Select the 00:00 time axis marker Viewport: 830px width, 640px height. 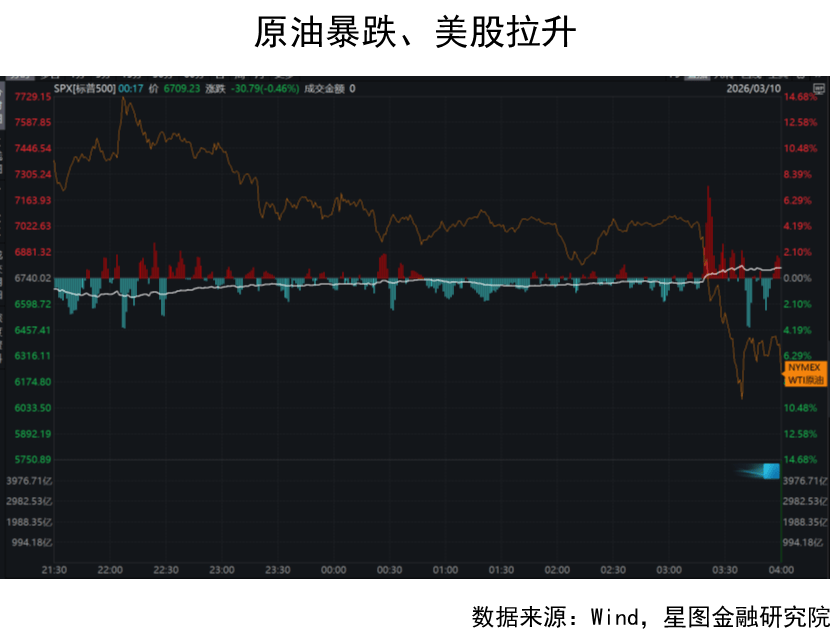(x=333, y=570)
